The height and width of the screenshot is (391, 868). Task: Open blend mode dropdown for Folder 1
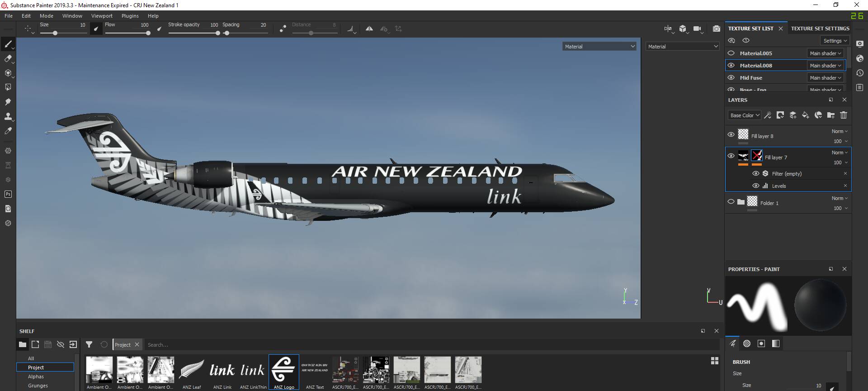pyautogui.click(x=840, y=198)
